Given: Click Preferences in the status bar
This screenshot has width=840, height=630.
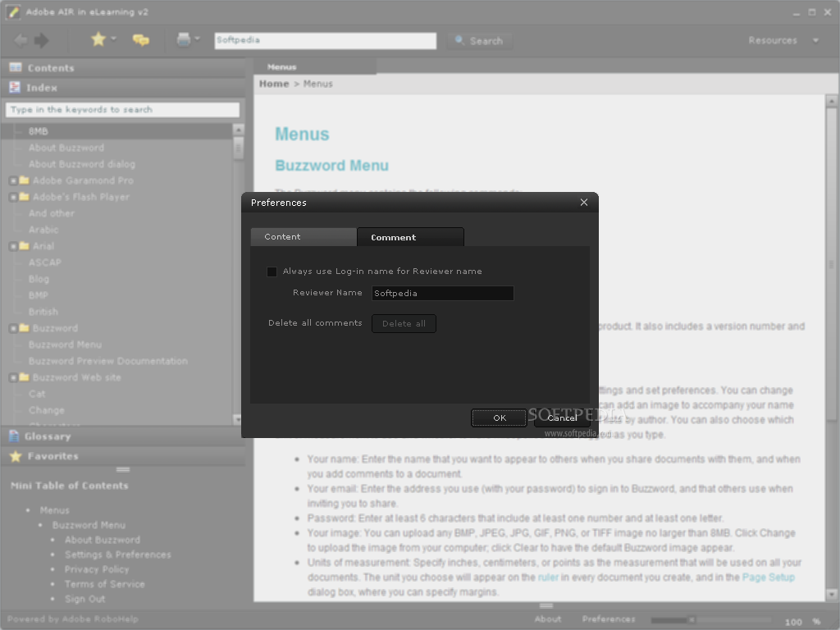Looking at the screenshot, I should [x=609, y=619].
